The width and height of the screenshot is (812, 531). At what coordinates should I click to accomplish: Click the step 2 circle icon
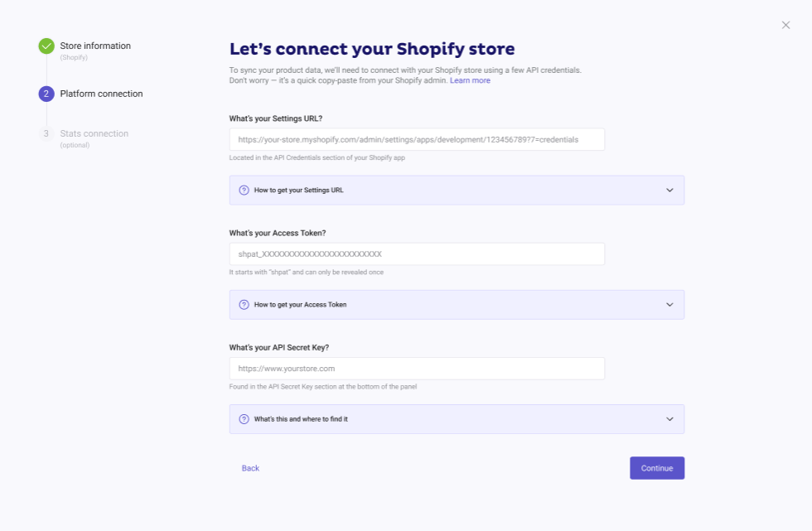click(x=46, y=94)
